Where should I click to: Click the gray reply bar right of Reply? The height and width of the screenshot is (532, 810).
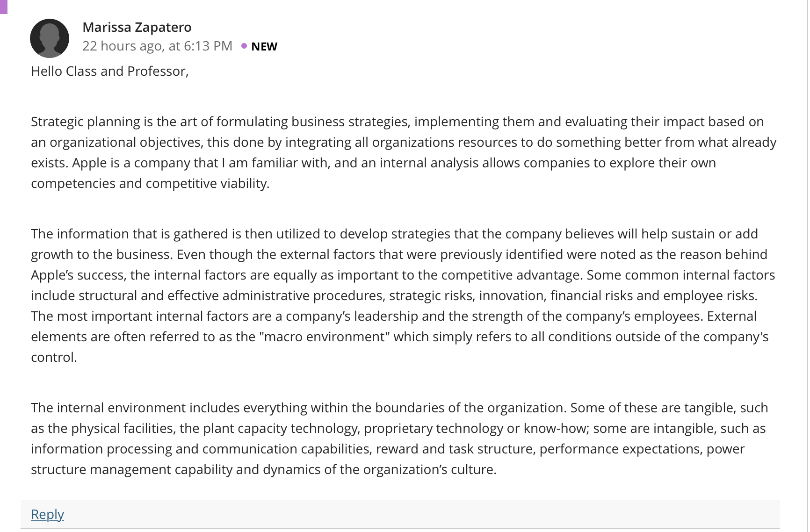coord(421,514)
